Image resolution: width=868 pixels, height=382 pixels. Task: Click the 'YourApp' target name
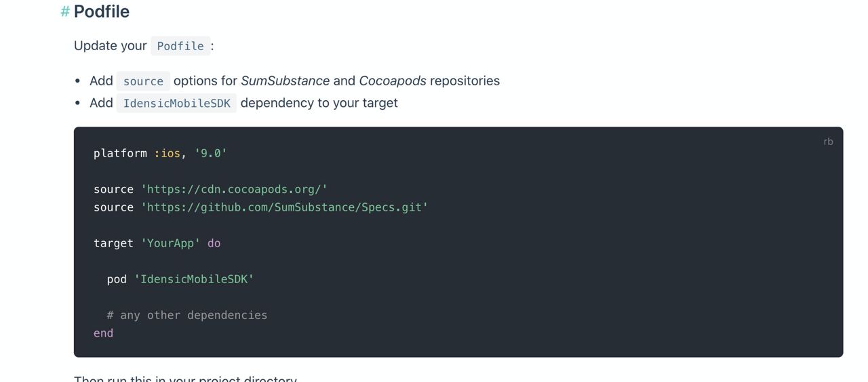click(170, 243)
